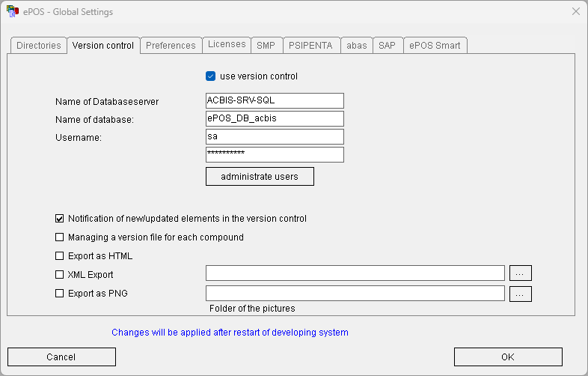This screenshot has height=376, width=588.
Task: Open administrate users
Action: (260, 177)
